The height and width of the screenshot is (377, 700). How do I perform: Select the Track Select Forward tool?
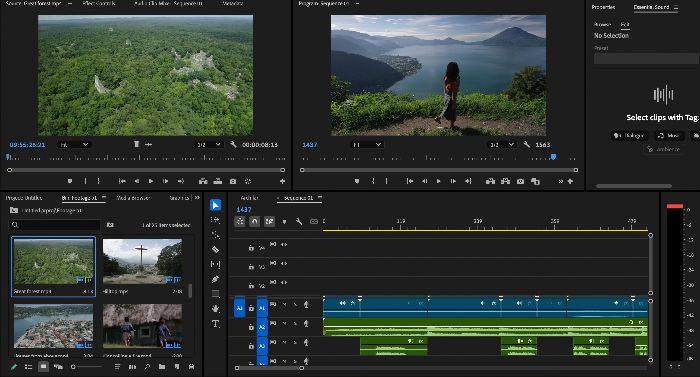click(x=216, y=220)
